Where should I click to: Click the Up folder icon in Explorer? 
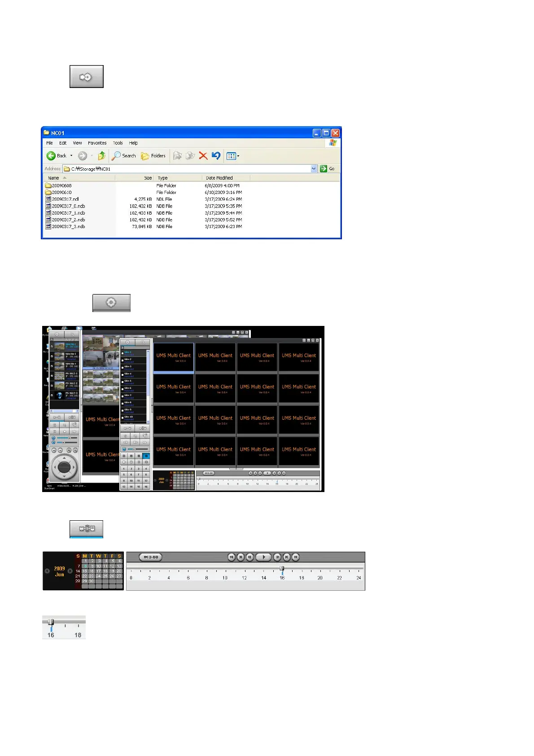pyautogui.click(x=102, y=156)
